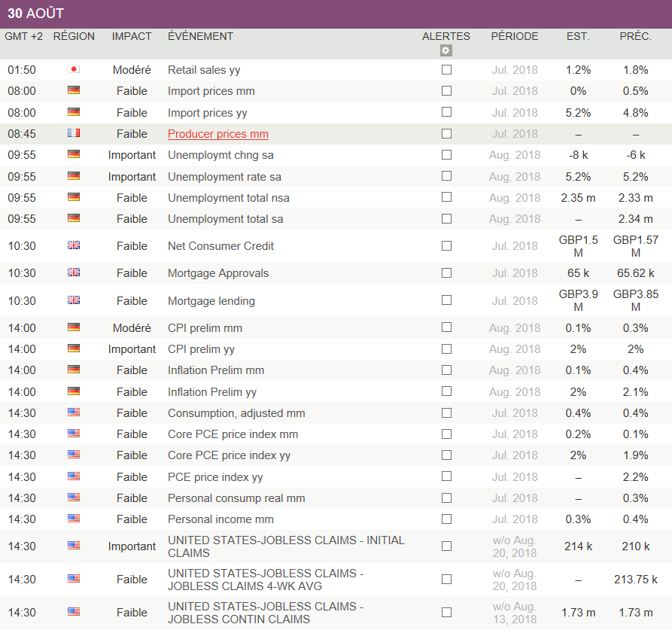Enable alert for Retail sales yy
This screenshot has height=633, width=672.
pos(446,69)
